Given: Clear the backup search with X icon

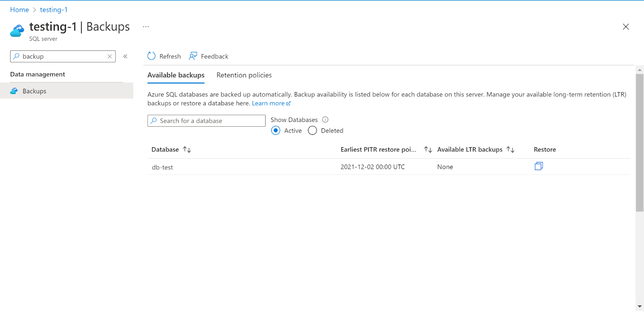Looking at the screenshot, I should [x=109, y=56].
